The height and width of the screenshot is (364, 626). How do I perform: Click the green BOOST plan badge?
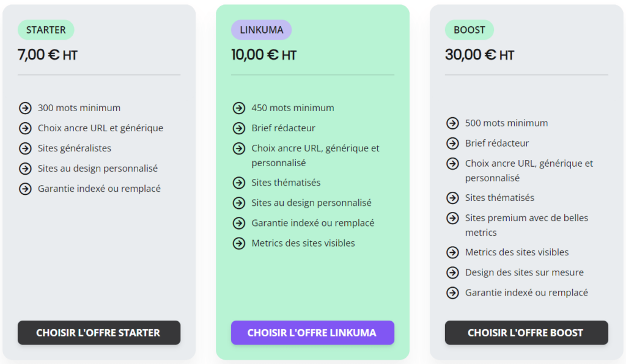[x=469, y=30]
